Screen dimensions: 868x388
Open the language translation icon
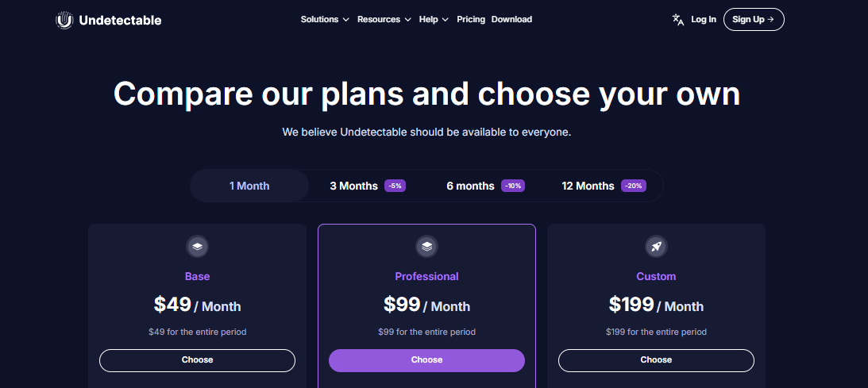pyautogui.click(x=678, y=20)
